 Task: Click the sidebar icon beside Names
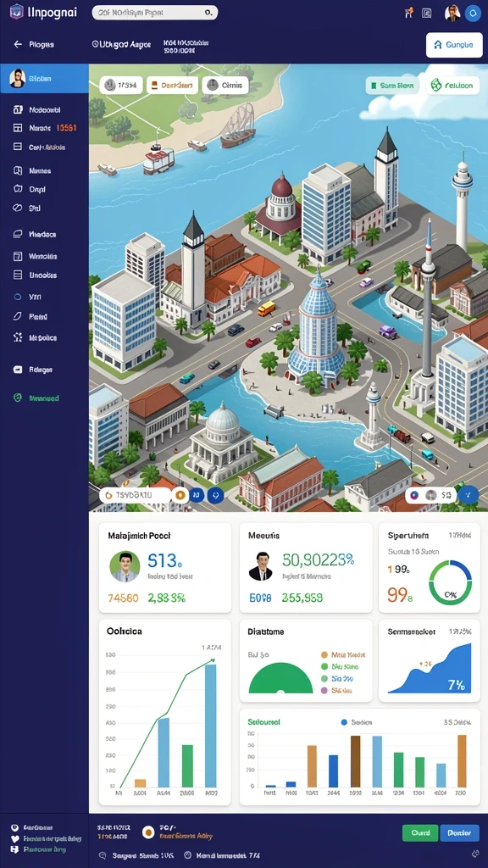17,171
